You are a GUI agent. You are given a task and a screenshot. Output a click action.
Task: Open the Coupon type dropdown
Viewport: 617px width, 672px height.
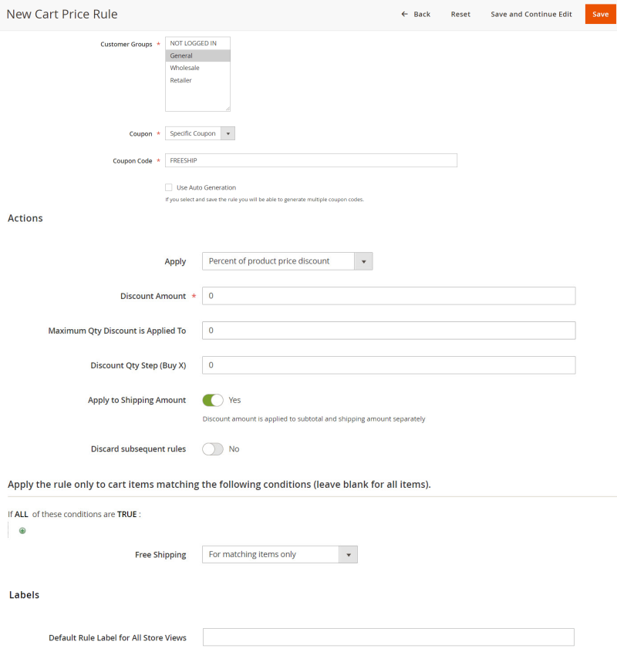click(x=200, y=133)
